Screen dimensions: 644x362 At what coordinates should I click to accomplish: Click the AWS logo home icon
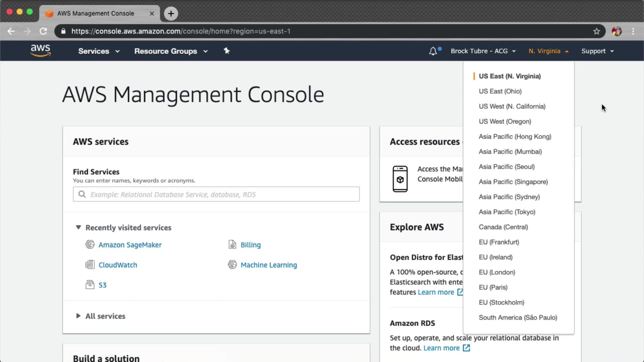[40, 50]
